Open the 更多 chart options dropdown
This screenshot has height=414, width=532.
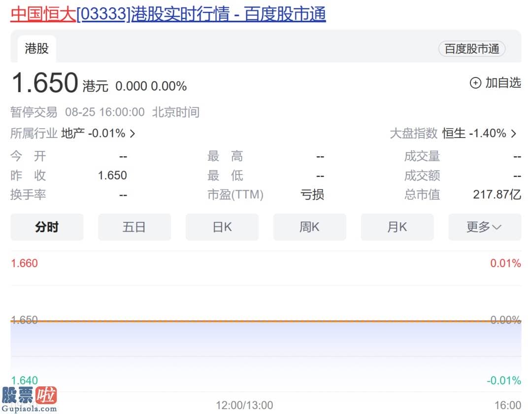tap(485, 227)
